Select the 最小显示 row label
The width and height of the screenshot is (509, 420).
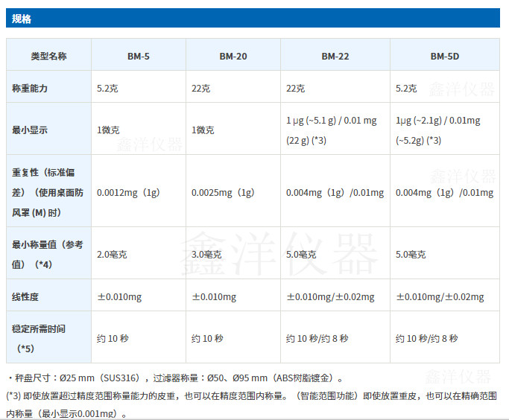[31, 130]
